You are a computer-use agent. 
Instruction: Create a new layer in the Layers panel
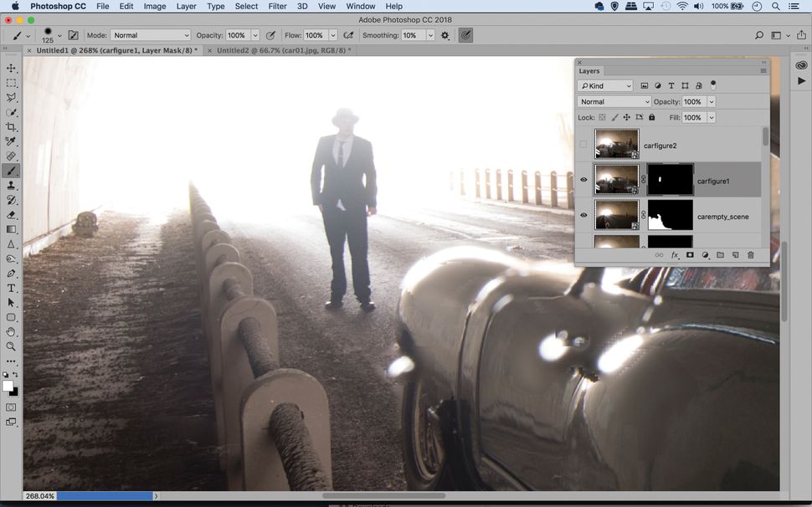[736, 254]
